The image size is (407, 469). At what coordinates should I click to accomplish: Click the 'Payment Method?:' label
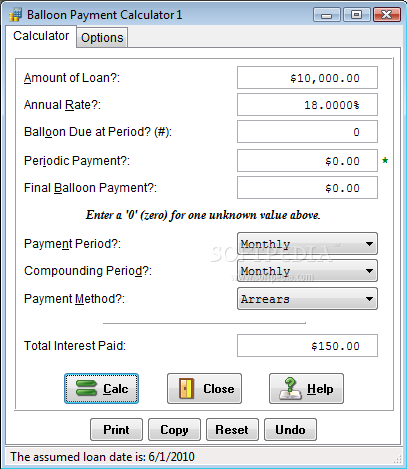click(74, 299)
